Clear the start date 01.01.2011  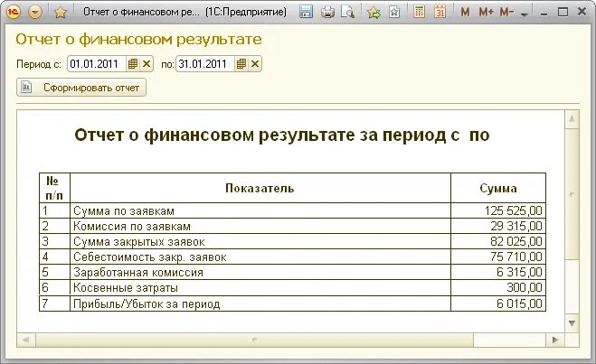click(147, 64)
